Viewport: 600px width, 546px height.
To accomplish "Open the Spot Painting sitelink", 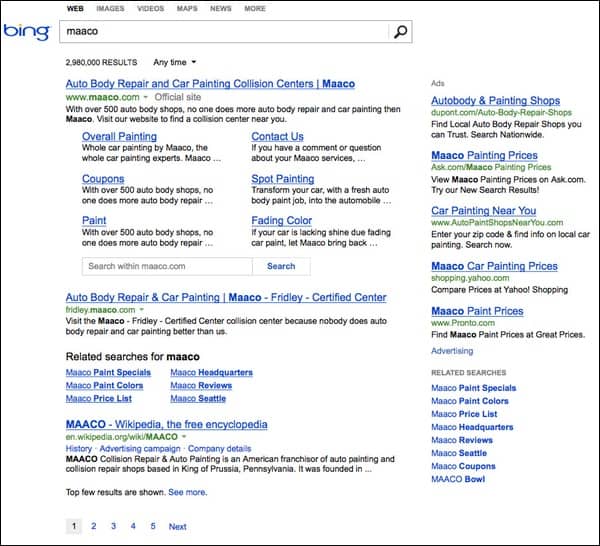I will tap(283, 179).
